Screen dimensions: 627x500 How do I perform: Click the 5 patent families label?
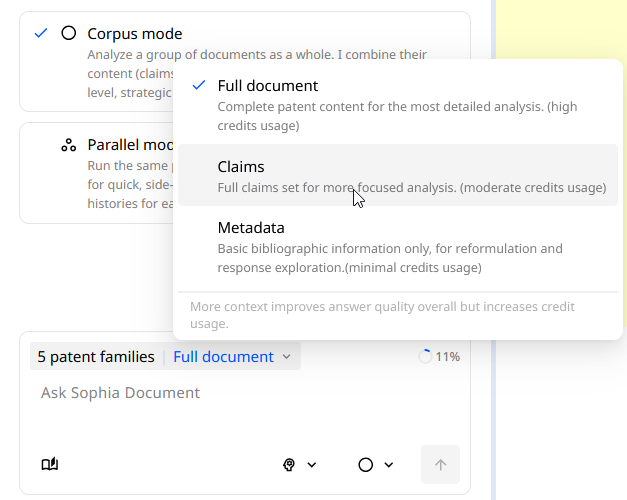pyautogui.click(x=96, y=356)
